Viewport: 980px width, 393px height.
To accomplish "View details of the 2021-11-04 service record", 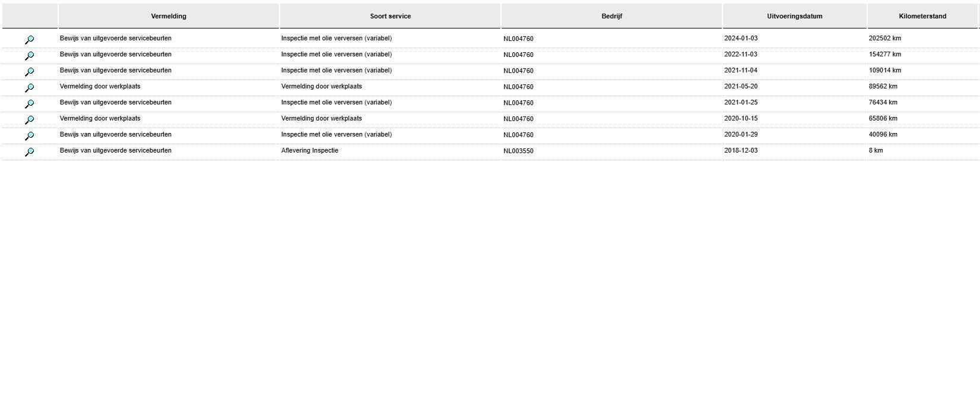I will [29, 72].
